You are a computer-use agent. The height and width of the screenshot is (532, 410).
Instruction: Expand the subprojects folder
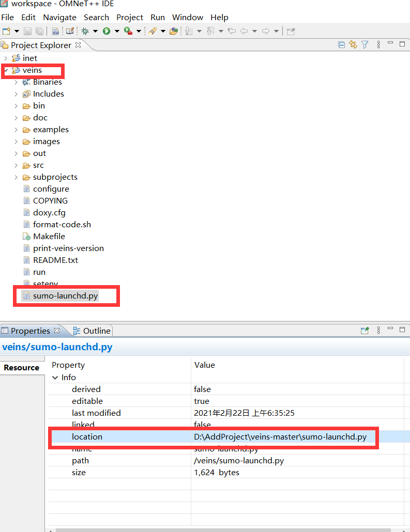pos(16,177)
